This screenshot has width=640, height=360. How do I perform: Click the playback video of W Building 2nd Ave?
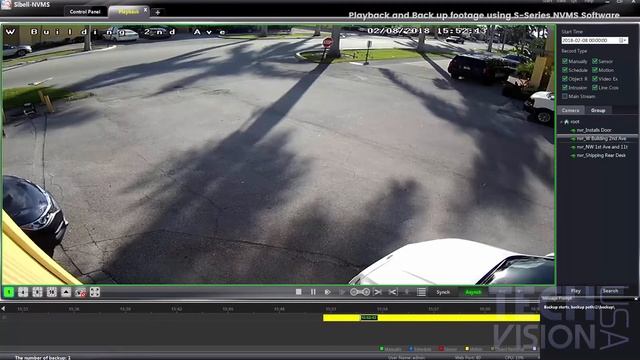[x=279, y=154]
